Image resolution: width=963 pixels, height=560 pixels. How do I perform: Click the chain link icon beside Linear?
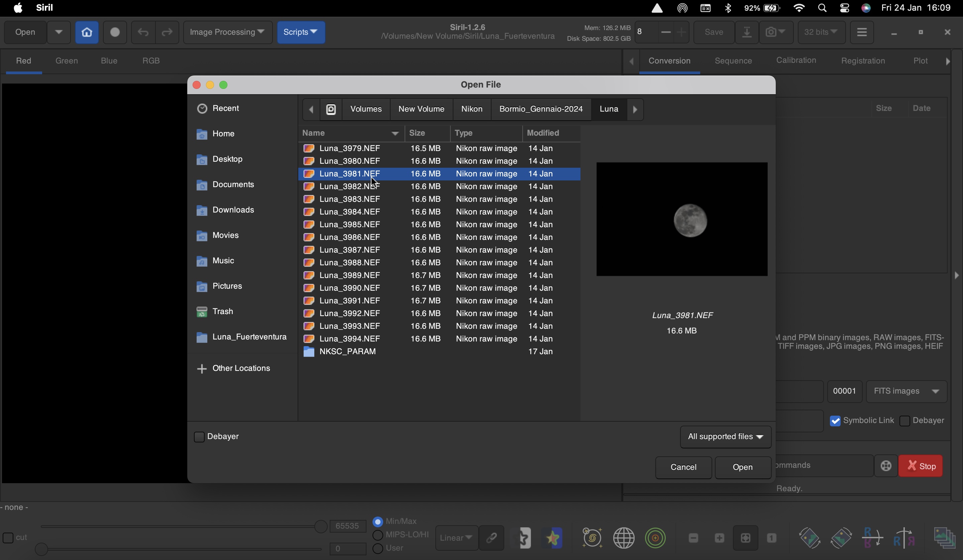(x=492, y=538)
